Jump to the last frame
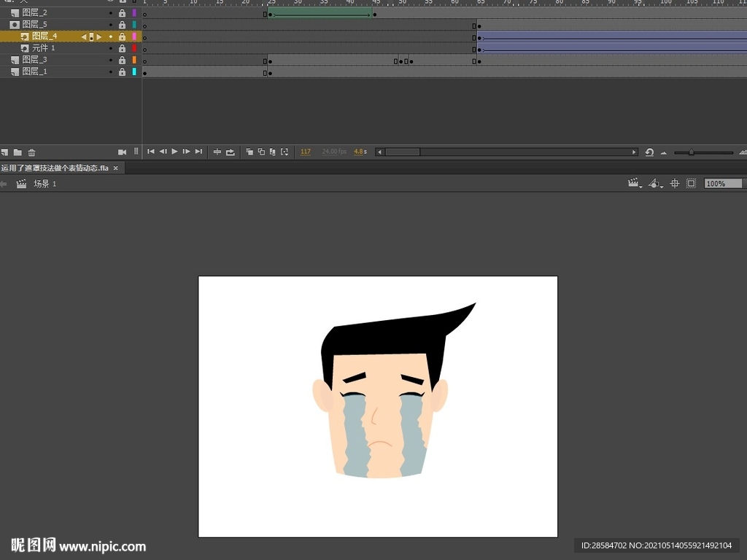This screenshot has width=747, height=560. (198, 152)
